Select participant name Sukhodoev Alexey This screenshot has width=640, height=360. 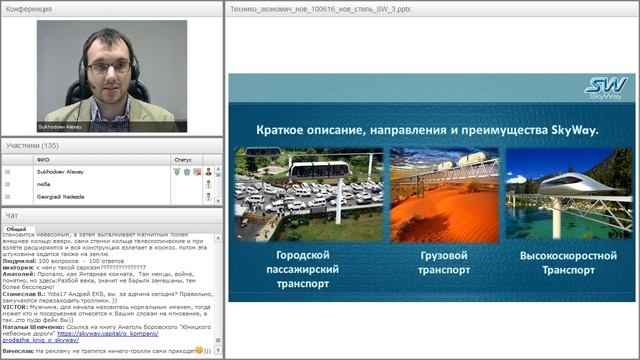coord(60,172)
